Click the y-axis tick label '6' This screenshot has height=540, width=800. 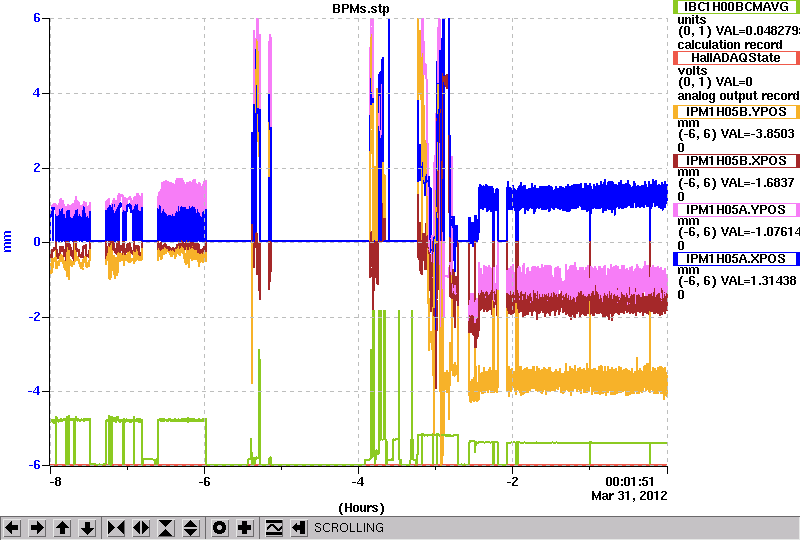pos(37,18)
